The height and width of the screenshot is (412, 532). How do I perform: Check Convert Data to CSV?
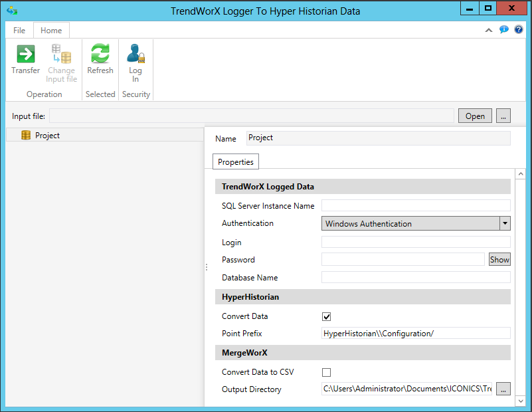point(326,373)
